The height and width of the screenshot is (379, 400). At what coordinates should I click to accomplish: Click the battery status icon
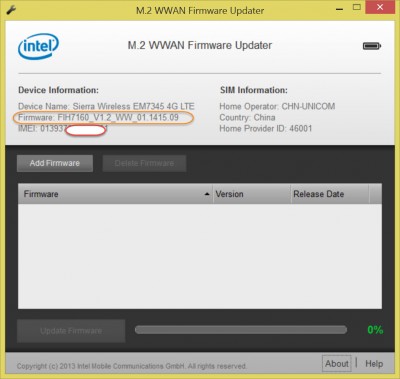[372, 46]
